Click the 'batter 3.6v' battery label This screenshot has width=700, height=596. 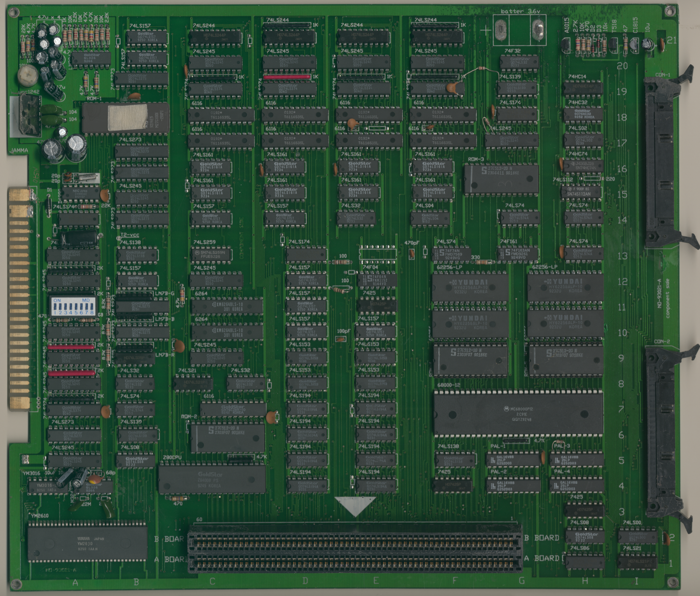(520, 11)
